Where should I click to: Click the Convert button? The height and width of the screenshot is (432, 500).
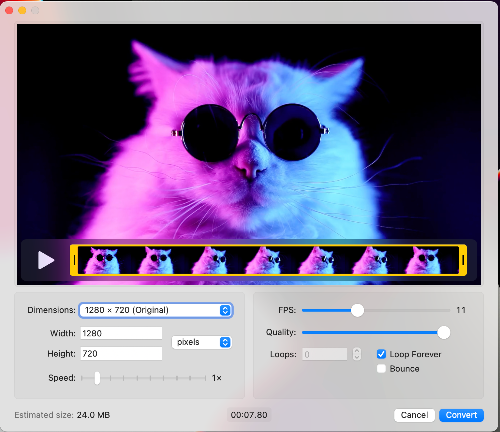[x=461, y=415]
